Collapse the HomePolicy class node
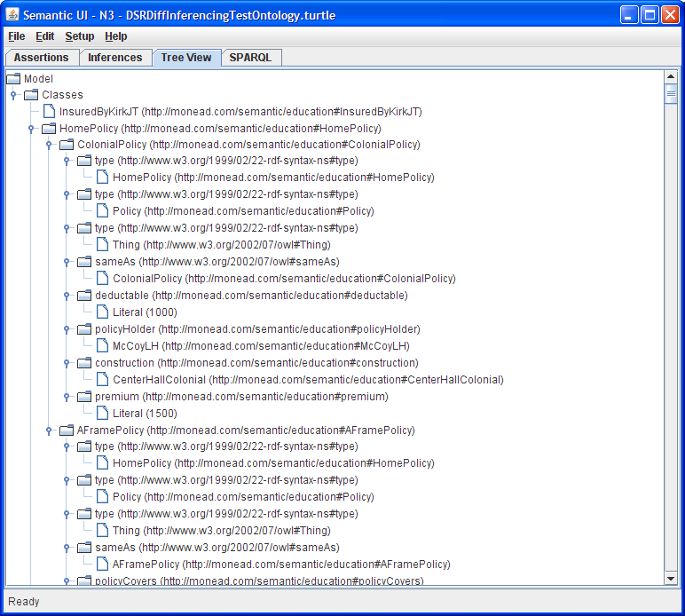The image size is (685, 616). click(x=31, y=129)
